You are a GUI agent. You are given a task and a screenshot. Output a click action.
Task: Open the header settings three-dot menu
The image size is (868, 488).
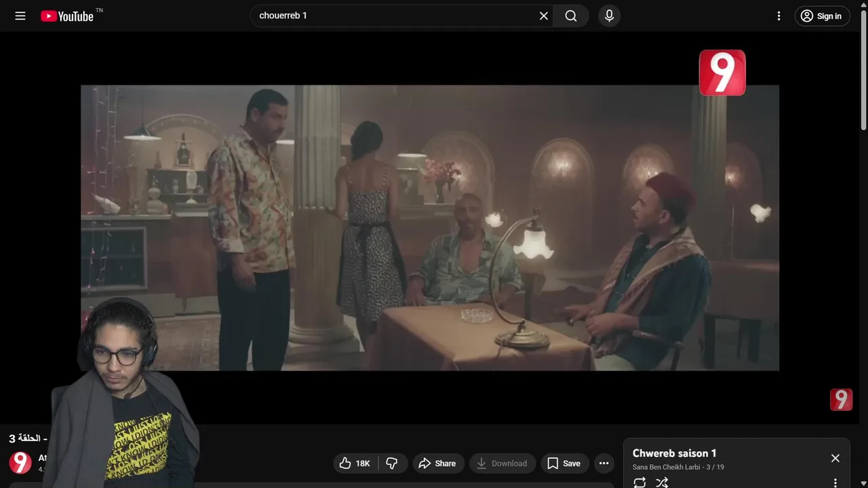click(778, 16)
